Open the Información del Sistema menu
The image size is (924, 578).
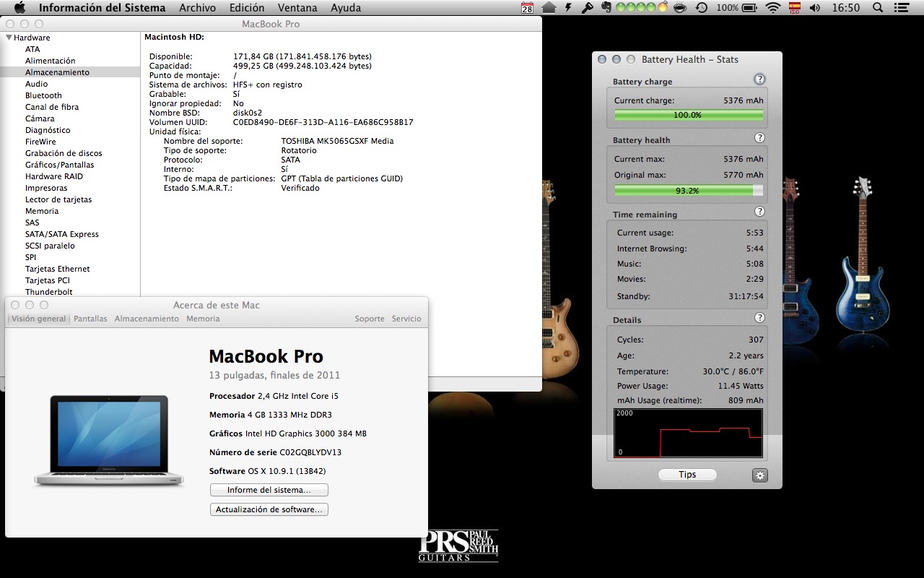click(102, 8)
